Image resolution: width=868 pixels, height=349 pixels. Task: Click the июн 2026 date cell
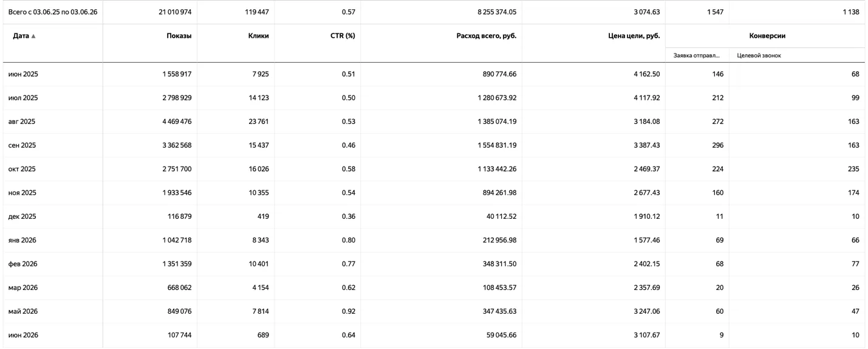coord(23,335)
